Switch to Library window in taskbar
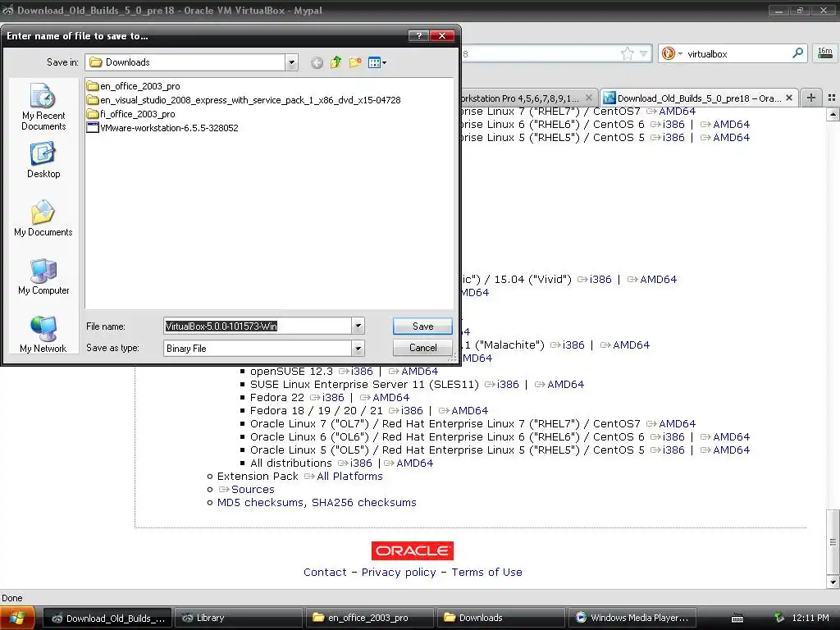 click(x=239, y=619)
